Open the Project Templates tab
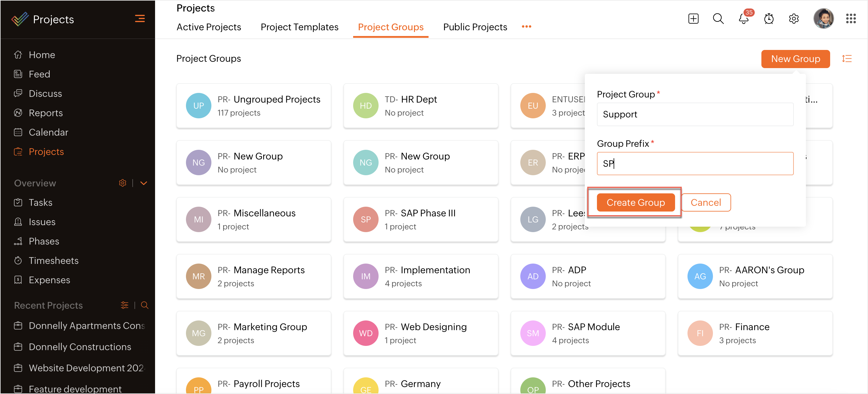Screen dimensions: 868x394 (299, 27)
